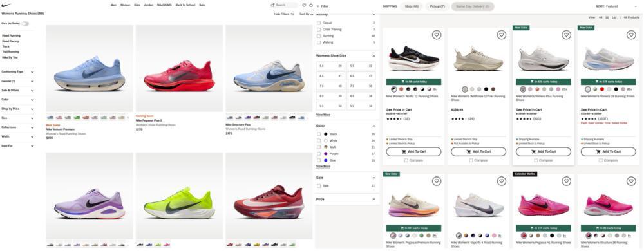Check the Walking activity filter
Screen dimensions: 644x251
[319, 42]
